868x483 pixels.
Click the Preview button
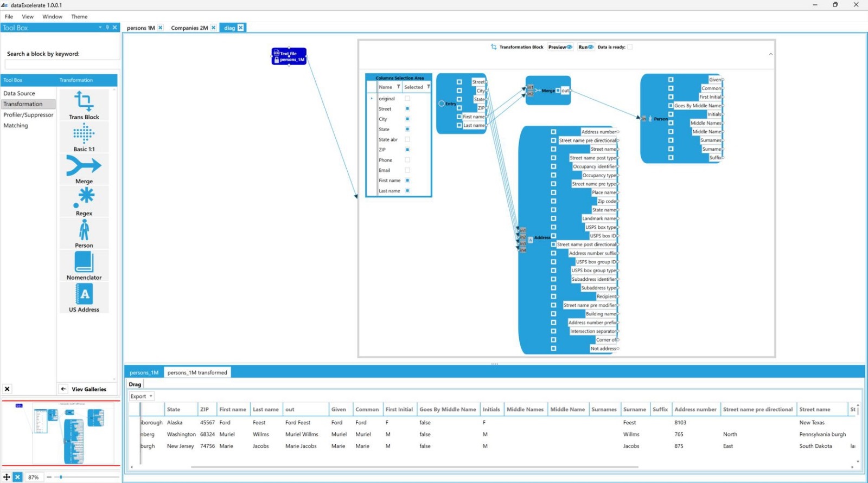coord(560,47)
